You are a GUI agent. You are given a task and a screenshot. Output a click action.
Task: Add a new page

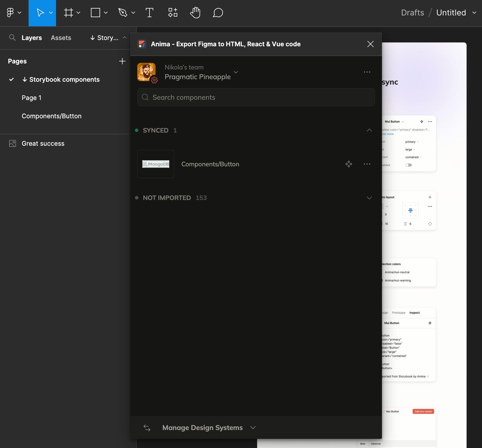tap(122, 61)
